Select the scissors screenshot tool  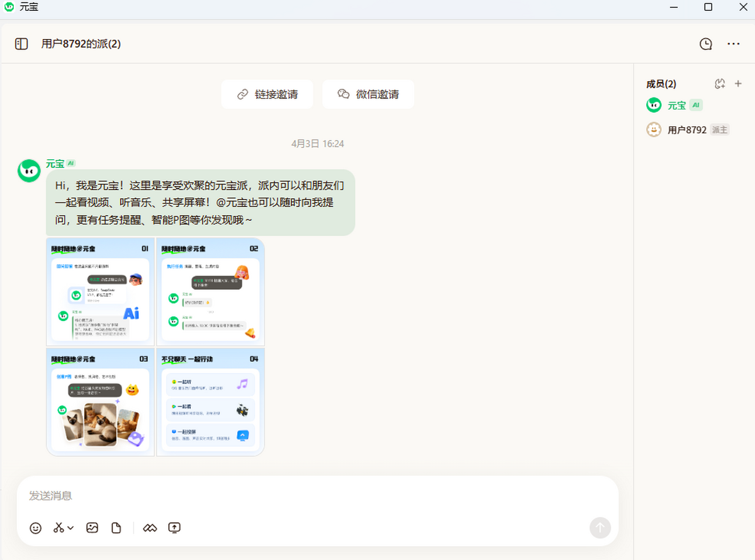(59, 528)
